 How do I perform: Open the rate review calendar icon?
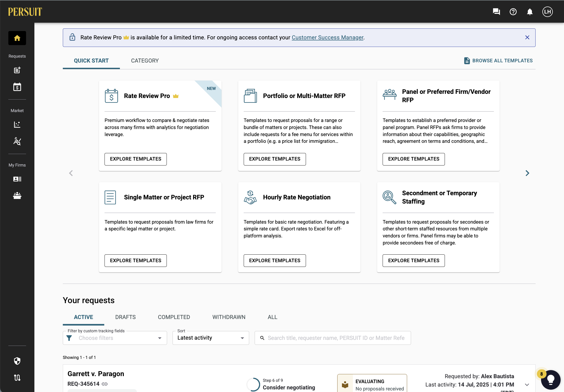(17, 87)
